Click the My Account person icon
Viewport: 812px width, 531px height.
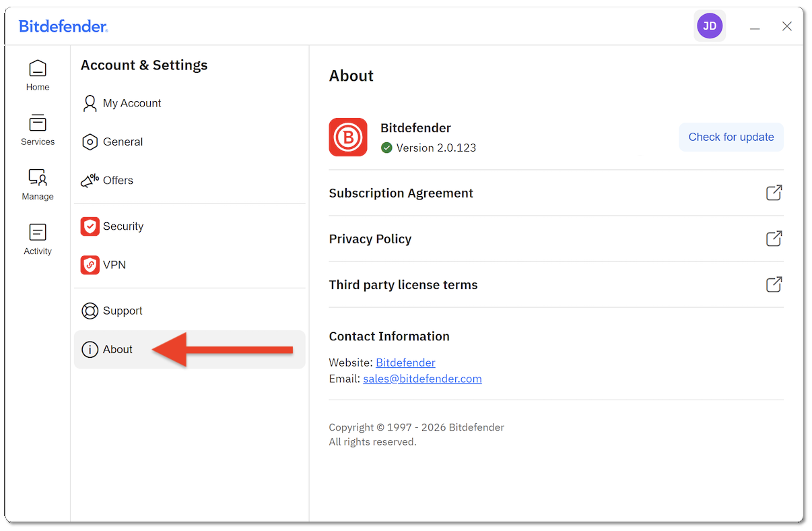click(x=90, y=103)
